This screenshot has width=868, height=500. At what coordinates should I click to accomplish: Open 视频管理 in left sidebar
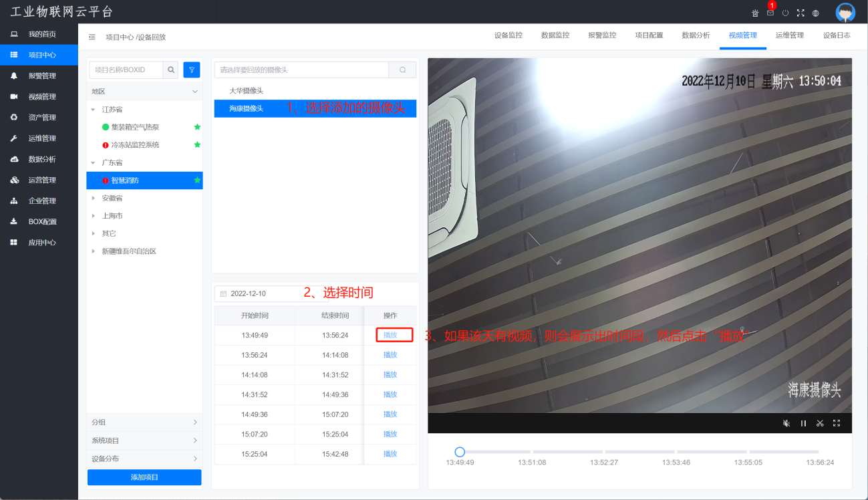point(41,96)
